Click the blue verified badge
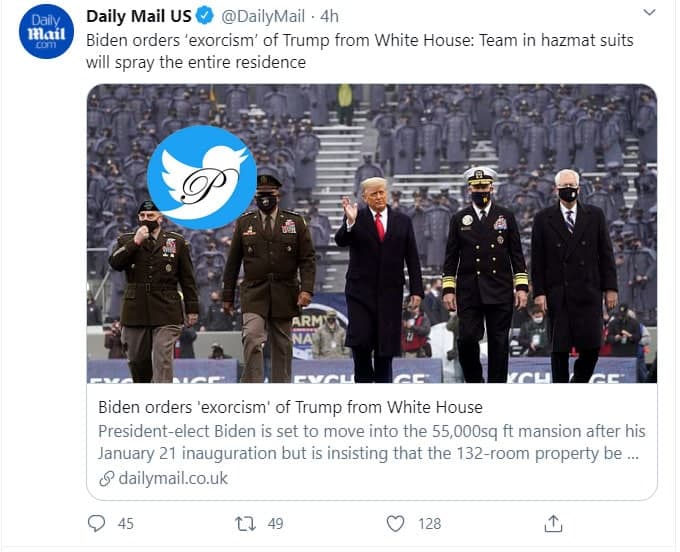The image size is (680, 552). (x=203, y=16)
